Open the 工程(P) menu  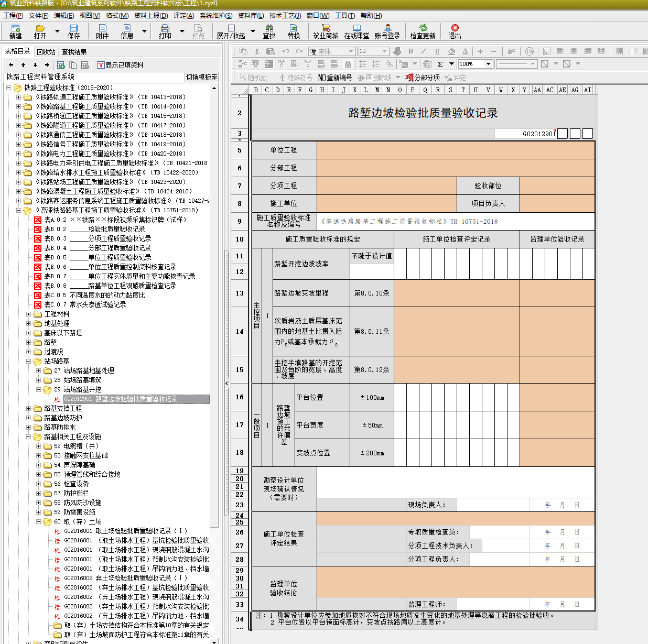point(13,16)
